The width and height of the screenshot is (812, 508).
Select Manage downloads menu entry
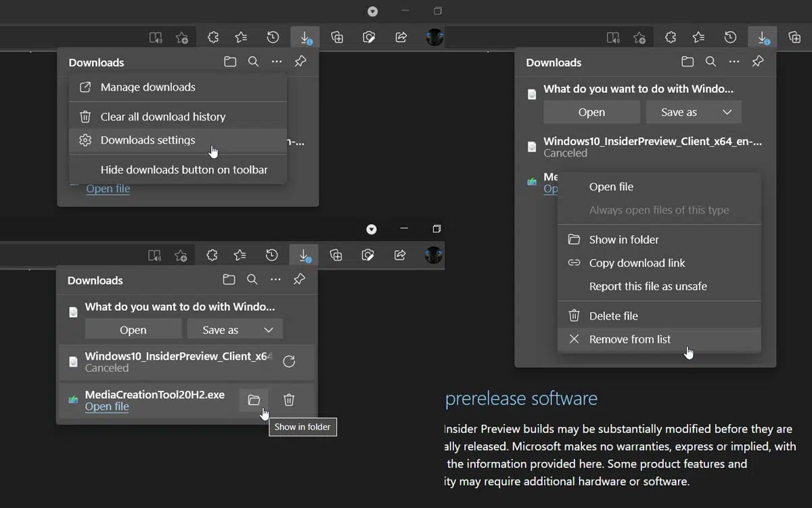click(178, 87)
